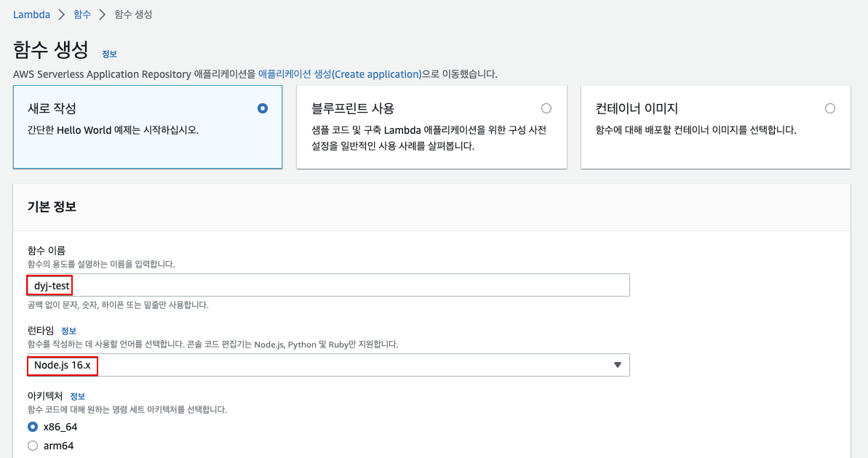Click the 런타임 dropdown arrow icon

(x=617, y=365)
